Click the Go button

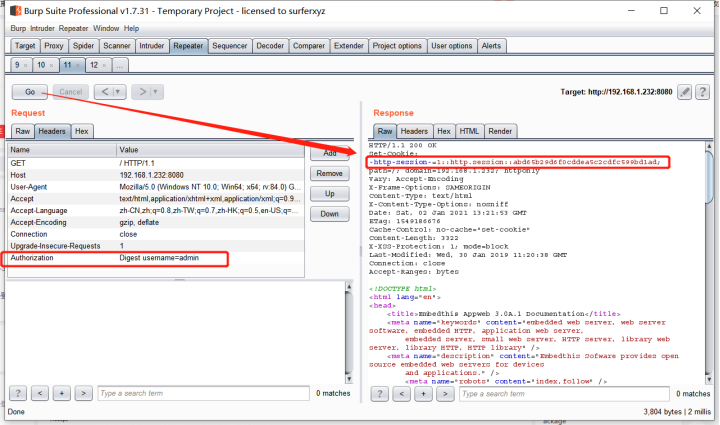point(30,92)
